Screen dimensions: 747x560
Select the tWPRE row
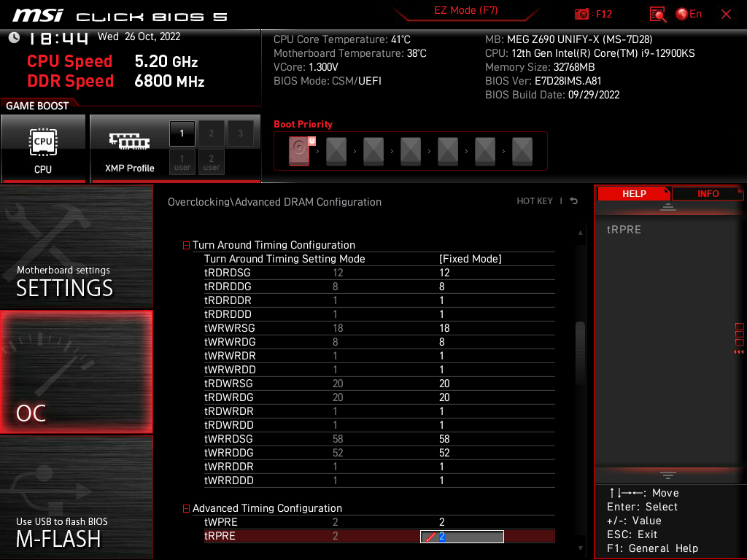[x=379, y=522]
